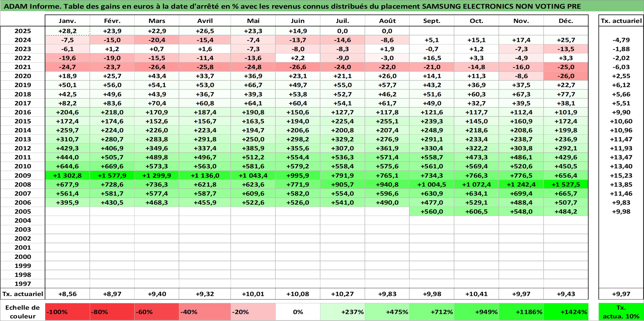The width and height of the screenshot is (644, 321).
Task: Click the bottom rate value +10,41
Action: tap(476, 294)
